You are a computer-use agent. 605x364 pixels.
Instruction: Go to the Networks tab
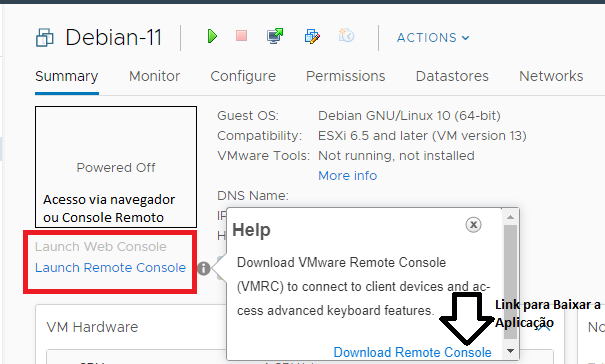[x=551, y=76]
